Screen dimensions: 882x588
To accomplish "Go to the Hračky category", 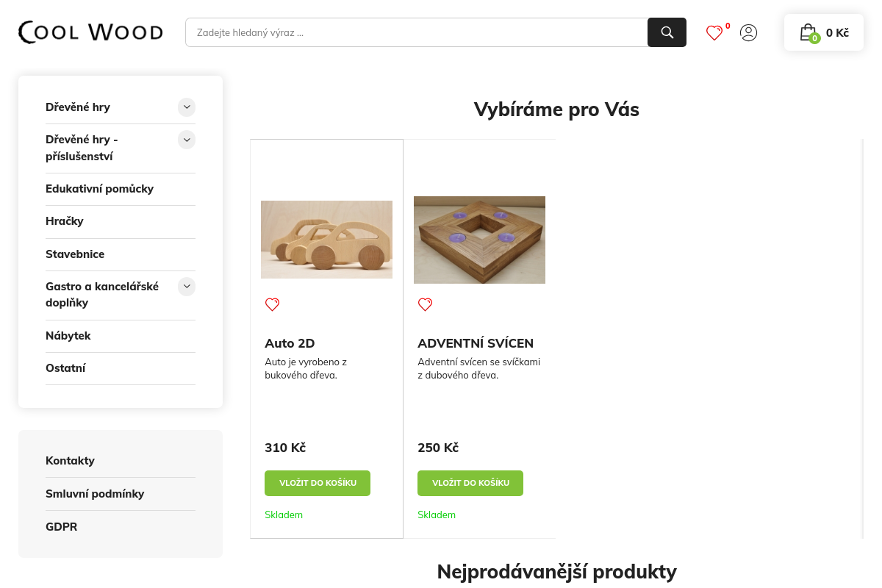I will point(65,221).
